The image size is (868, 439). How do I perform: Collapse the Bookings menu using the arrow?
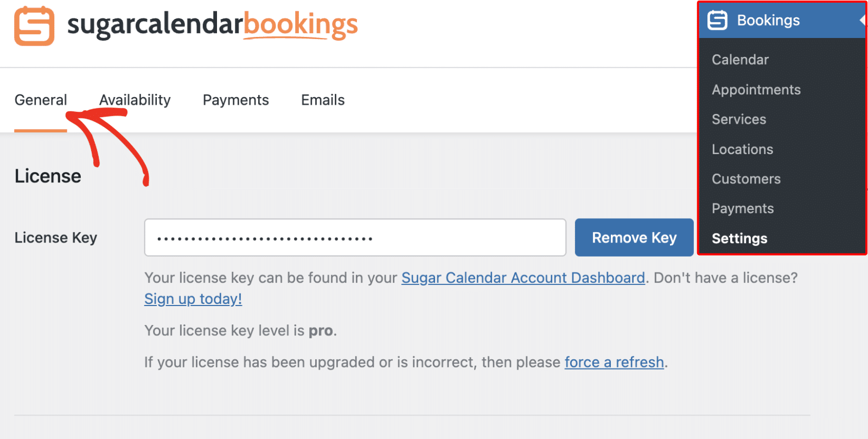pyautogui.click(x=863, y=20)
